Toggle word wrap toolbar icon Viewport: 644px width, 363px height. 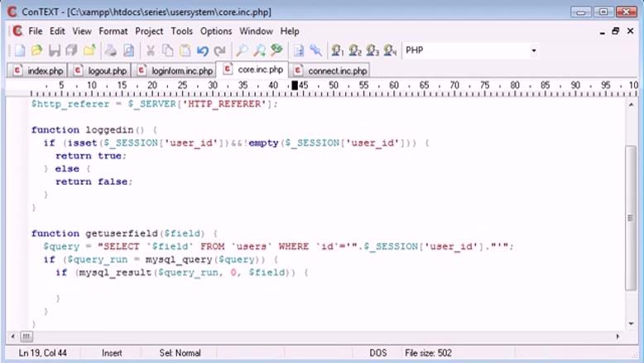click(299, 51)
